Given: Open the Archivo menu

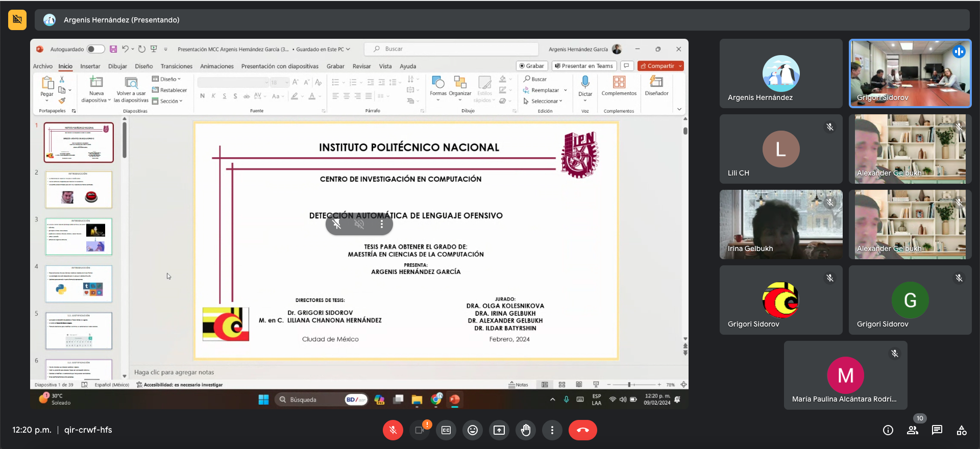Looking at the screenshot, I should (43, 66).
